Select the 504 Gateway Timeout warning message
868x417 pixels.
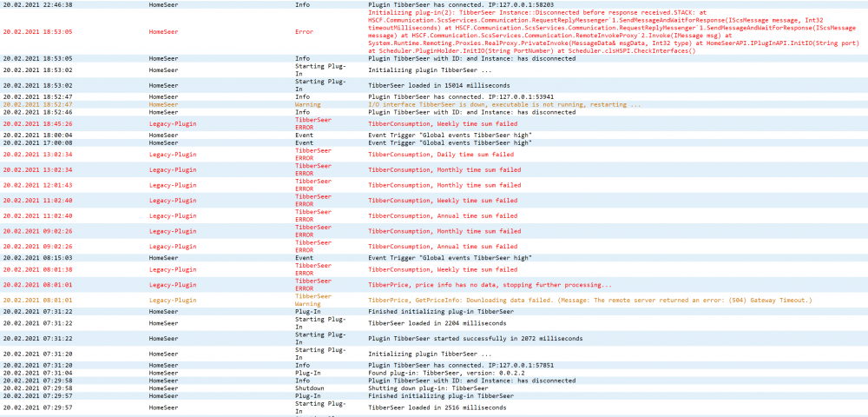coord(590,300)
